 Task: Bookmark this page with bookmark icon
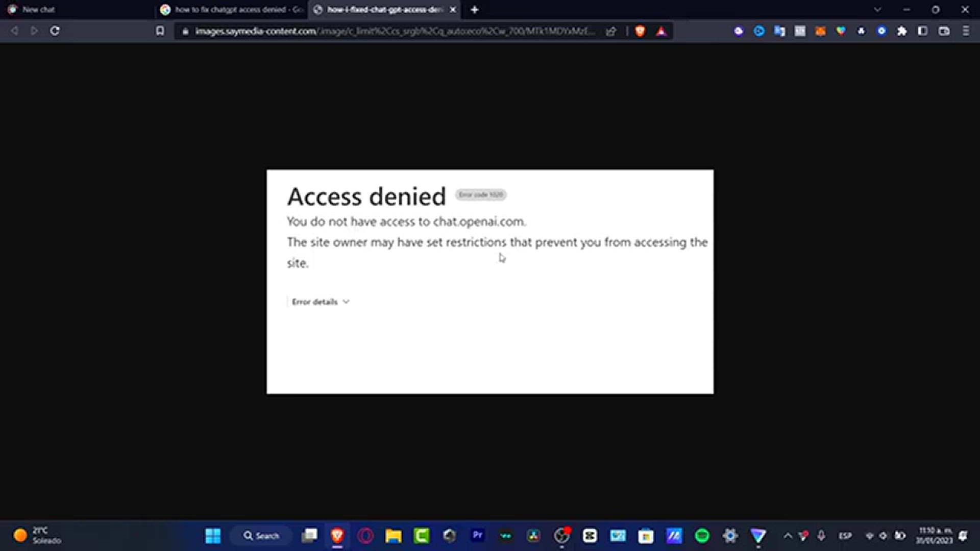point(160,31)
